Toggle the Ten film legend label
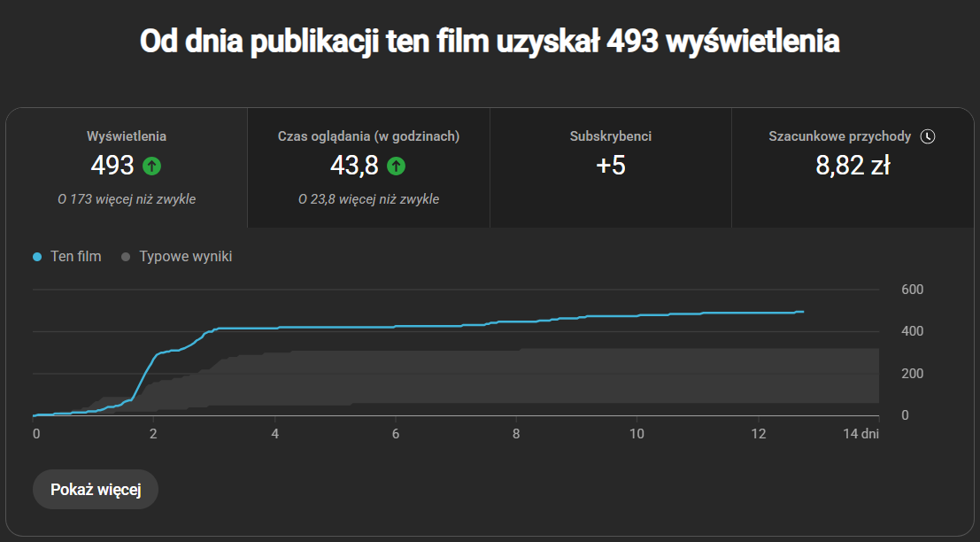The height and width of the screenshot is (542, 980). (x=76, y=257)
